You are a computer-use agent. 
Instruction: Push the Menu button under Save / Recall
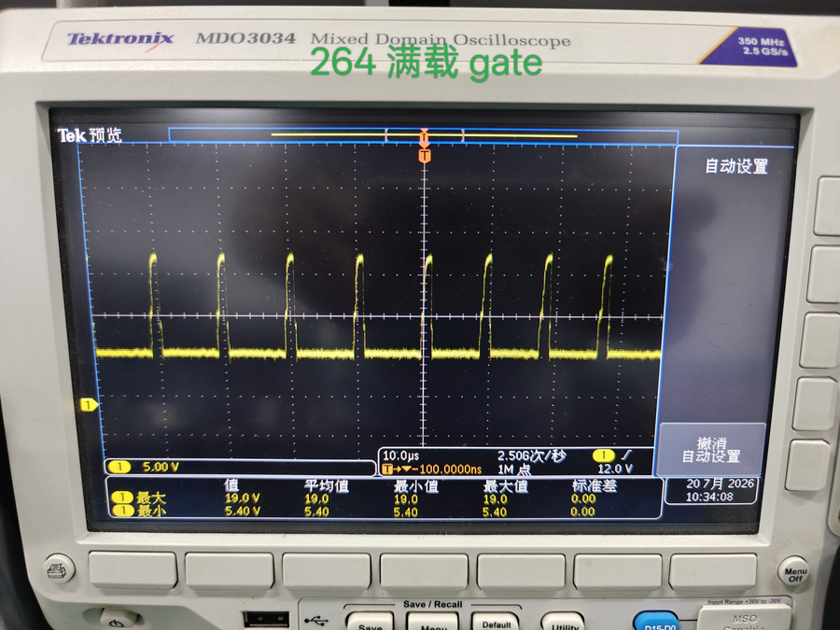[433, 623]
